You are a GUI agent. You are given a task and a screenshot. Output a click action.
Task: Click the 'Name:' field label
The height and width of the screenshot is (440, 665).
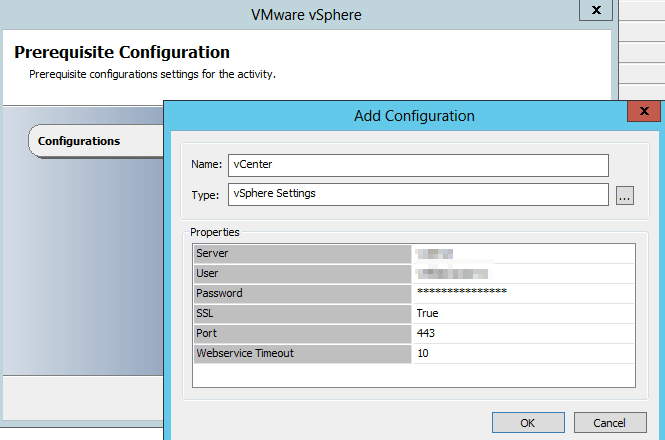click(x=207, y=164)
